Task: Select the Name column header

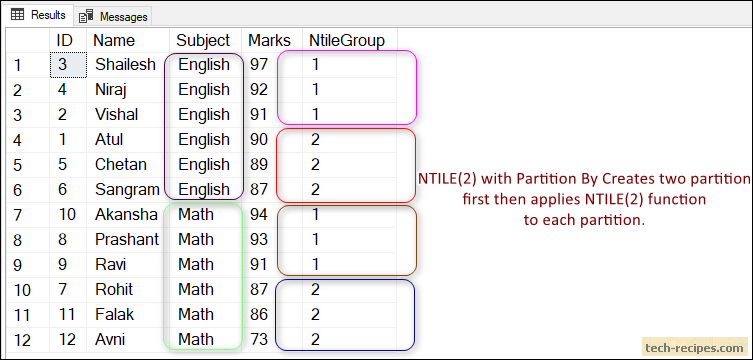Action: [128, 40]
